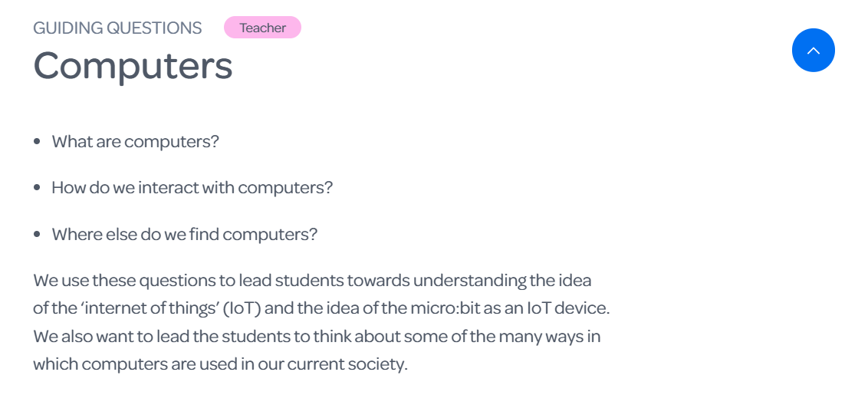Click the line starting 'which computers are used'
The width and height of the screenshot is (868, 405).
click(x=220, y=365)
